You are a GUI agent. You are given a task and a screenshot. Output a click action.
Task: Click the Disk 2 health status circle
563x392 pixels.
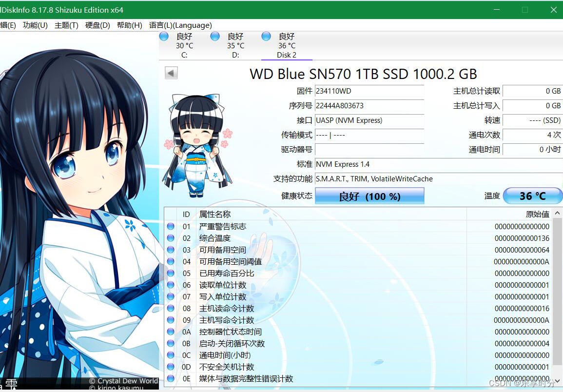266,36
